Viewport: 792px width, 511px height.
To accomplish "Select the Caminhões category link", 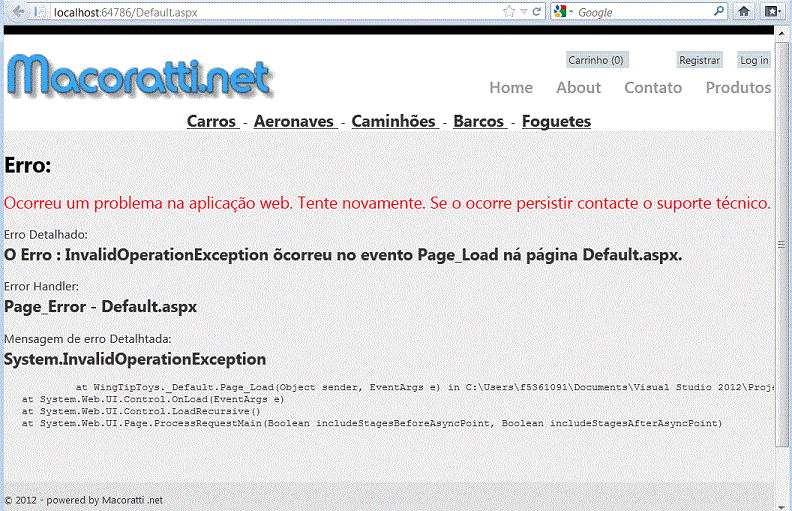I will 394,121.
